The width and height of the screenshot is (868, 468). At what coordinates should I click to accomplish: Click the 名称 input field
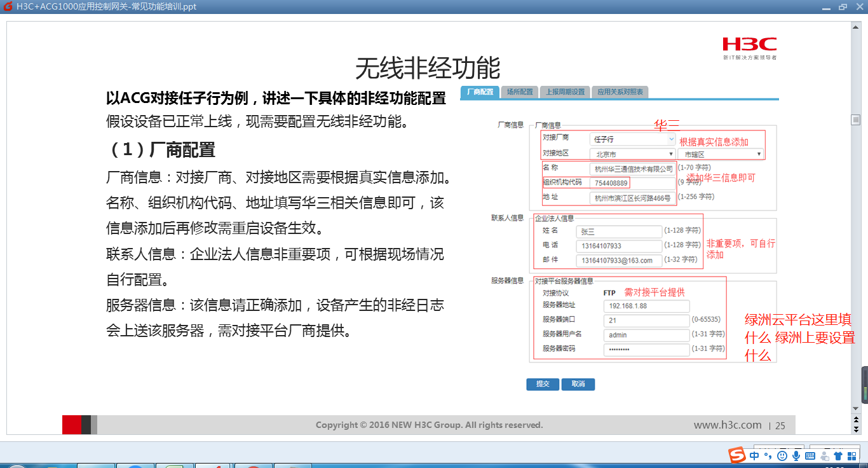tap(632, 169)
